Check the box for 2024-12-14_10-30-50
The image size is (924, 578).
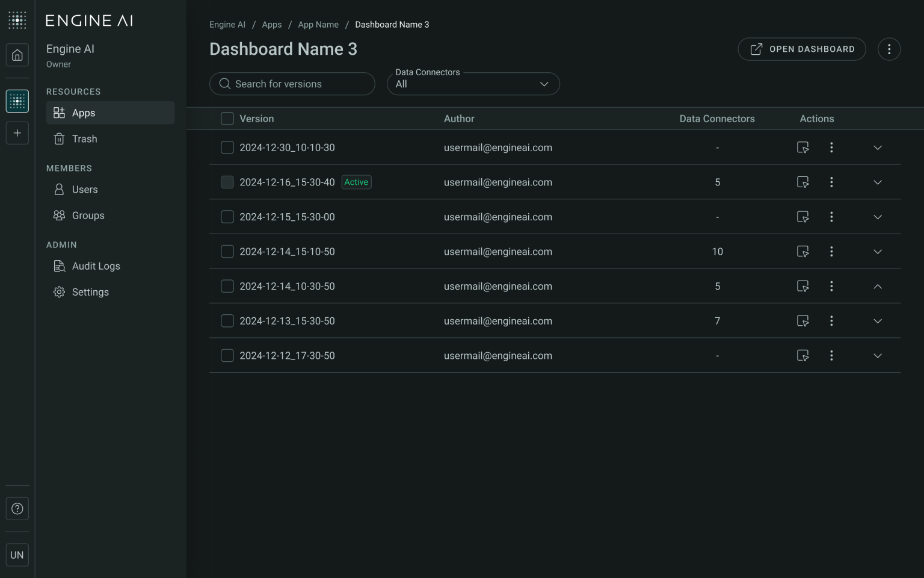pos(227,286)
